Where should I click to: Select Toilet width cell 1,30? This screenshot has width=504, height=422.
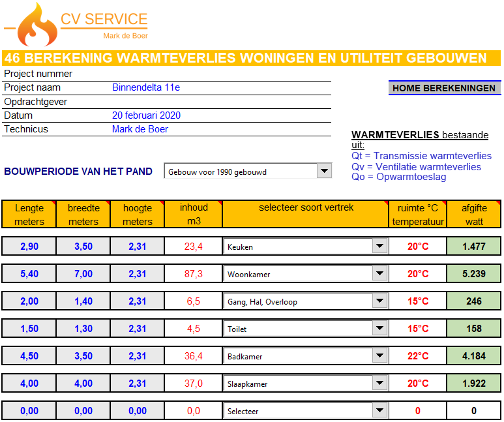coord(83,328)
